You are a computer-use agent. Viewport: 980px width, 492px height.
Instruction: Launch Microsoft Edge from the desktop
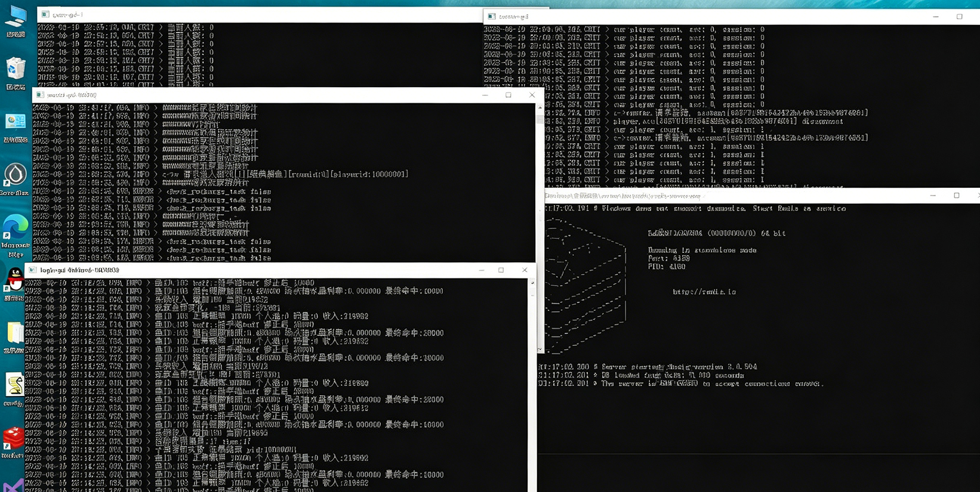pyautogui.click(x=16, y=229)
